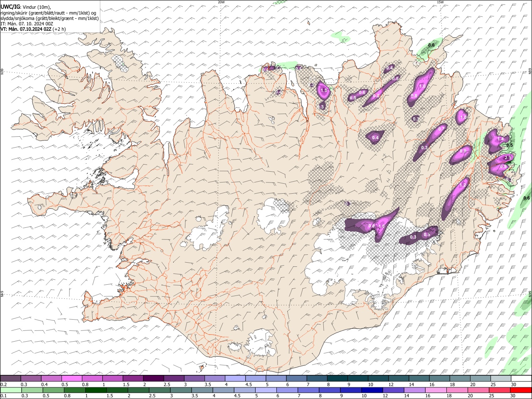The height and width of the screenshot is (399, 532).
Task: Click the light pink rain swatch at 16
Action: 435,390
